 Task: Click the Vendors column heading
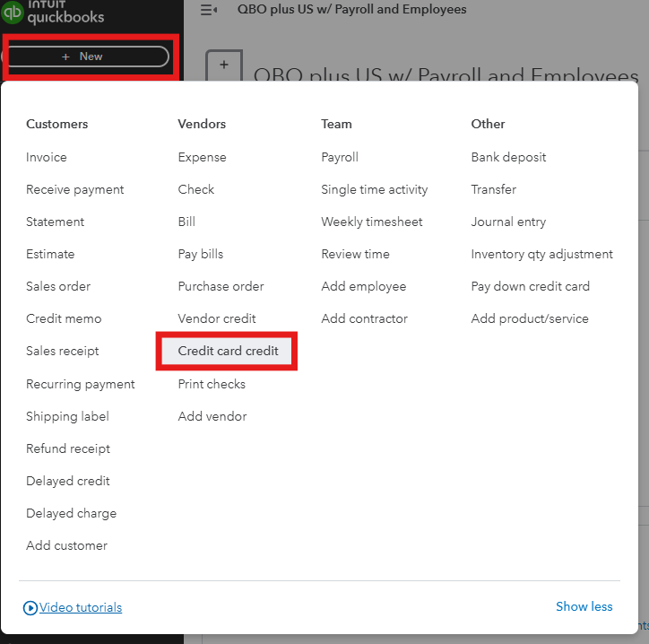[x=202, y=125]
